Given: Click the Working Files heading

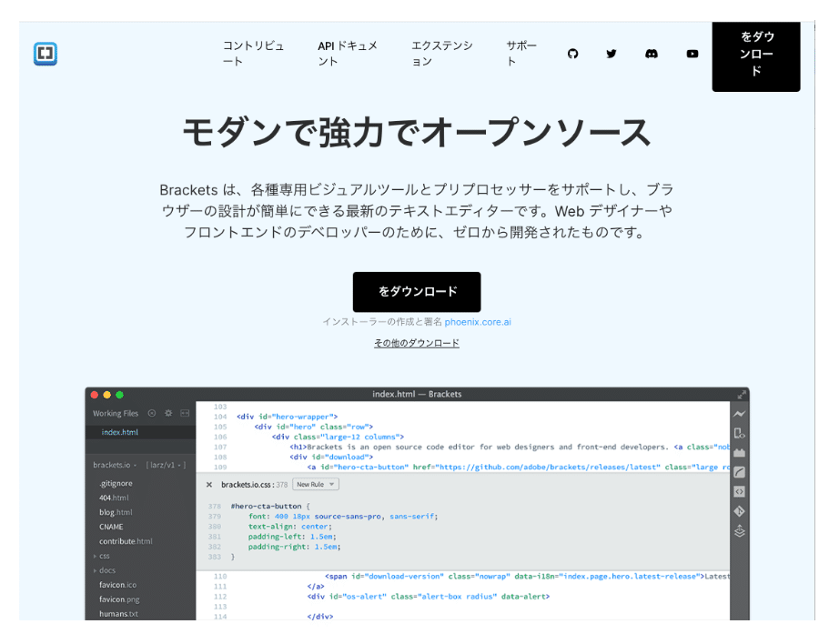Looking at the screenshot, I should point(116,414).
